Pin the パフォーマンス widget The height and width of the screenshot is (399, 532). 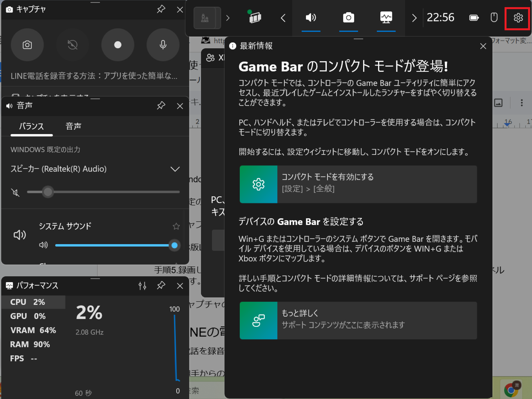pyautogui.click(x=161, y=285)
